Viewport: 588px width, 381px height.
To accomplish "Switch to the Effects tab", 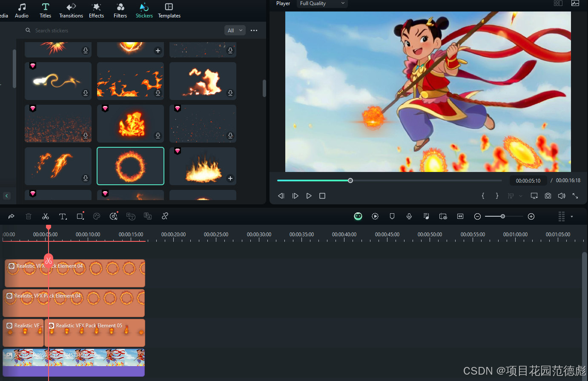I will (x=96, y=11).
